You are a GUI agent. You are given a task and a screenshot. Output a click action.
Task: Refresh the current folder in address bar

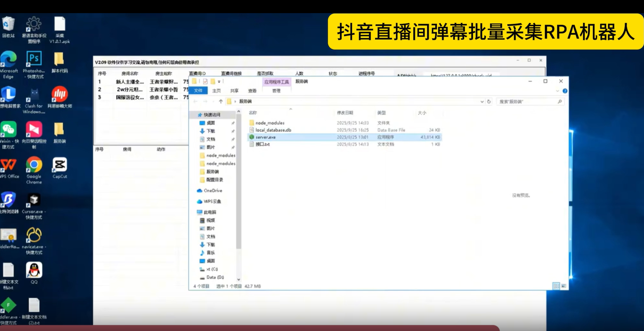489,101
